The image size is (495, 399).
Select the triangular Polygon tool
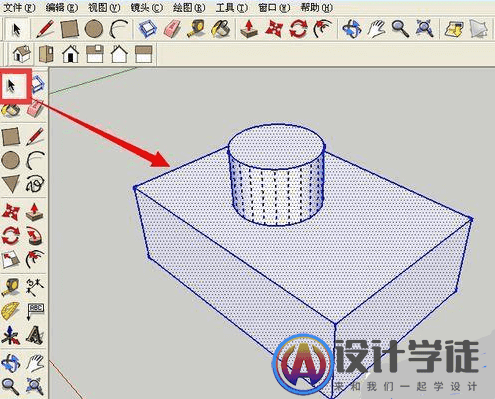pyautogui.click(x=11, y=184)
